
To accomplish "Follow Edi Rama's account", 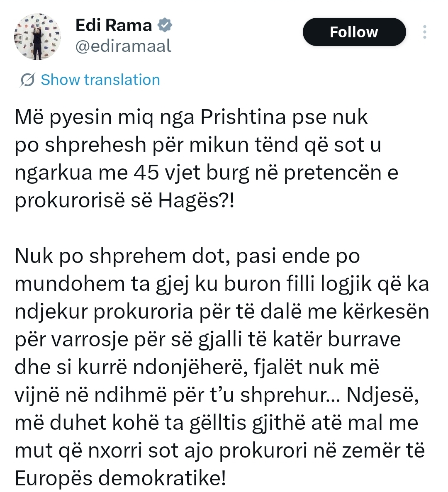I will click(x=354, y=32).
